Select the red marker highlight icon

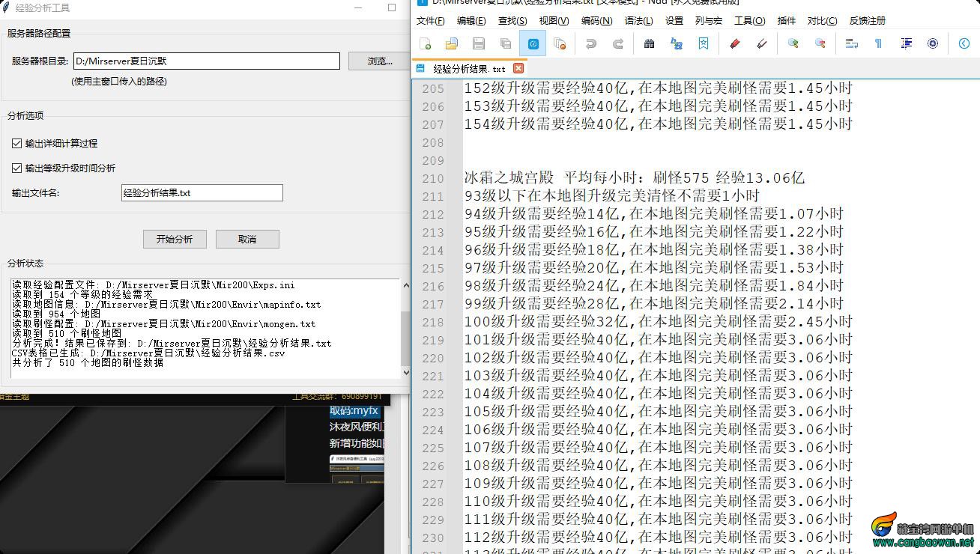click(x=735, y=43)
